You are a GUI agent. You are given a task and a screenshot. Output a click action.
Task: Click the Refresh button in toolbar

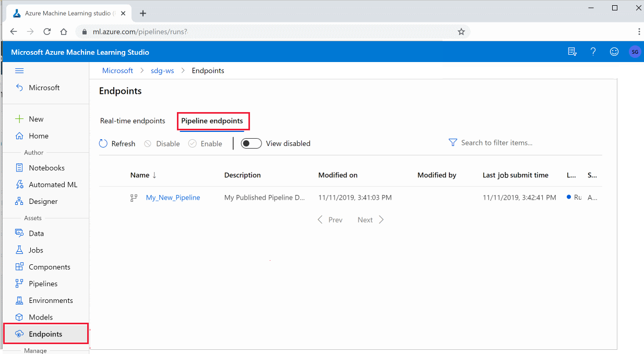117,143
